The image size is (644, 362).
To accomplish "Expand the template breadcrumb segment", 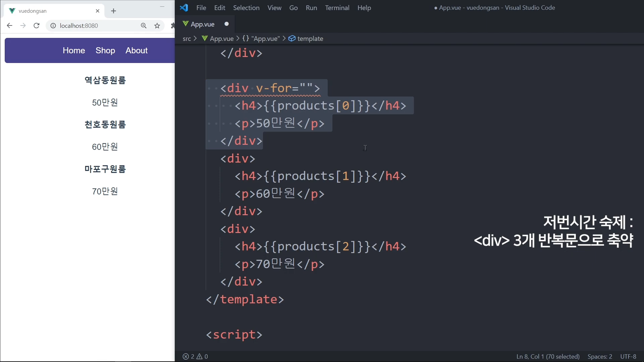I will tap(310, 39).
